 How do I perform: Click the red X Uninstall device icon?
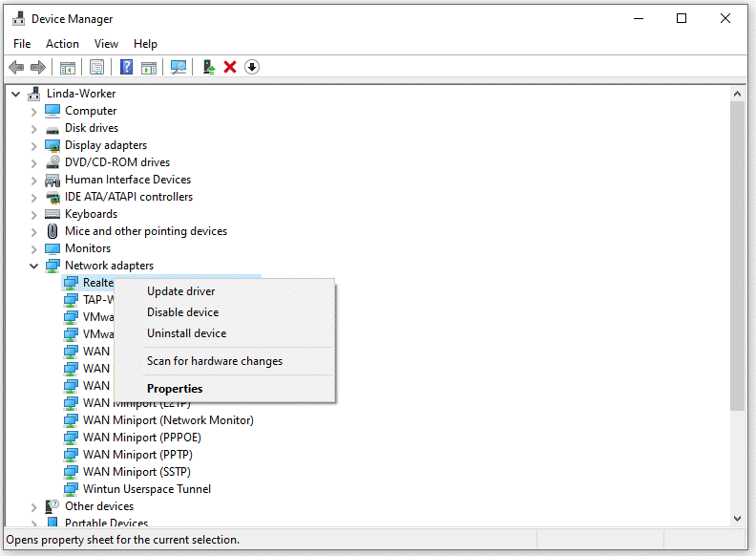pyautogui.click(x=230, y=67)
